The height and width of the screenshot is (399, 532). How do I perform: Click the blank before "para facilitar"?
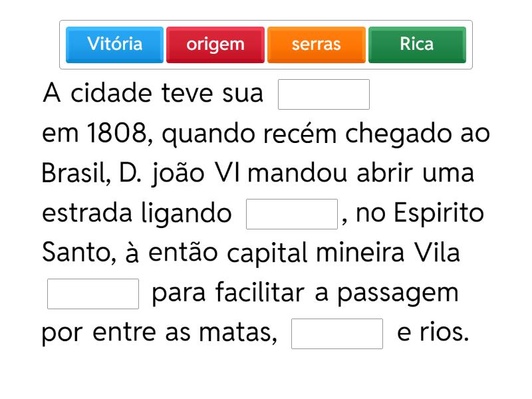(x=93, y=294)
